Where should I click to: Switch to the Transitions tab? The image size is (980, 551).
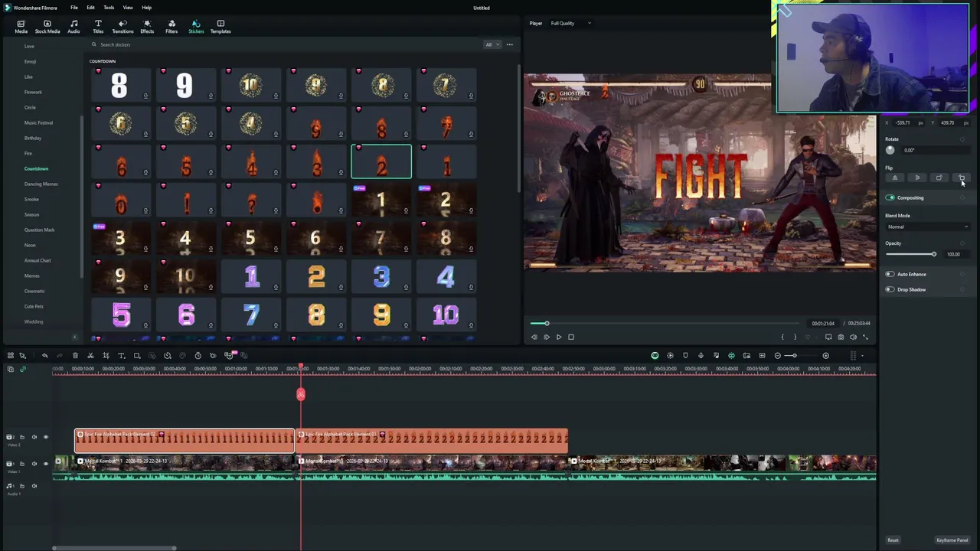coord(122,27)
